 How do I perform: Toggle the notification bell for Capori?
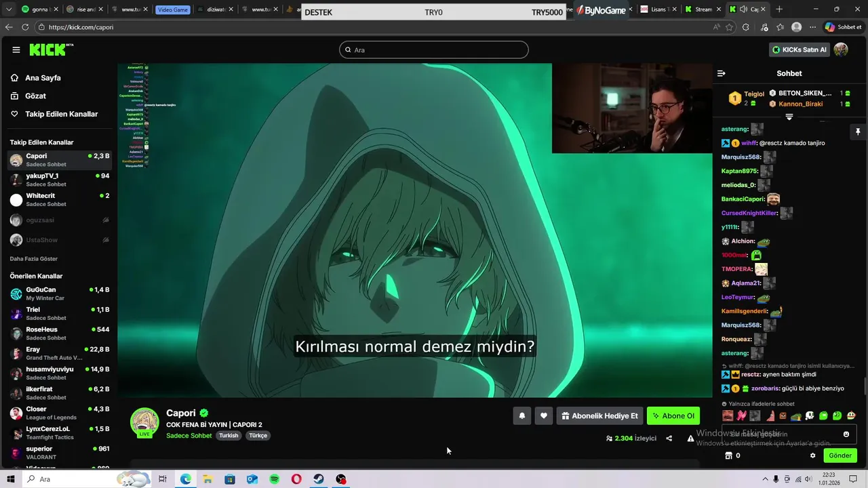tap(521, 416)
